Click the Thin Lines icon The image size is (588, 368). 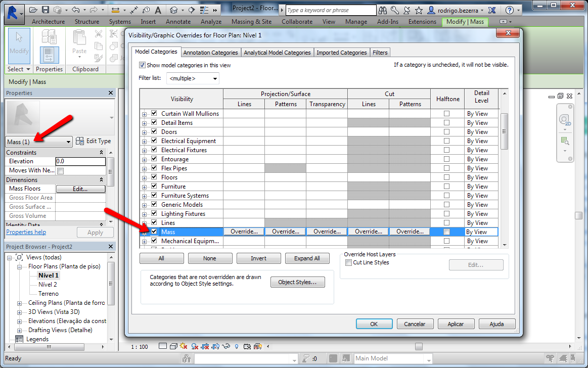tap(204, 10)
